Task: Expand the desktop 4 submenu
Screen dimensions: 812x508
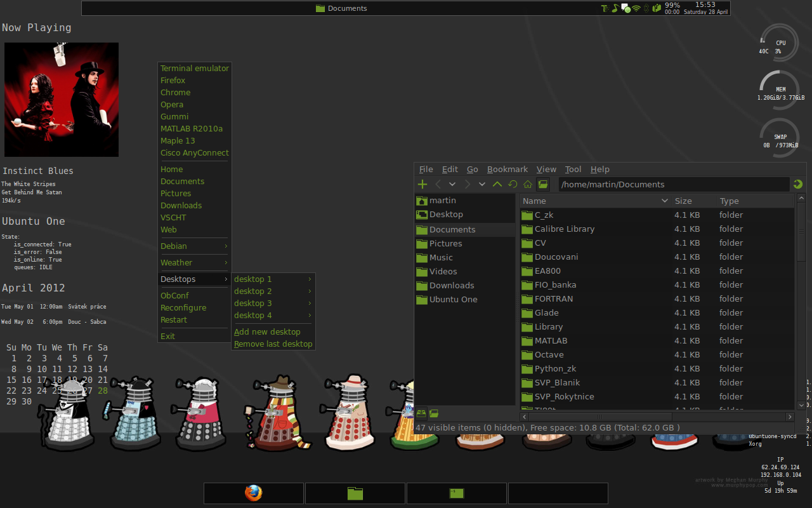Action: coord(273,315)
